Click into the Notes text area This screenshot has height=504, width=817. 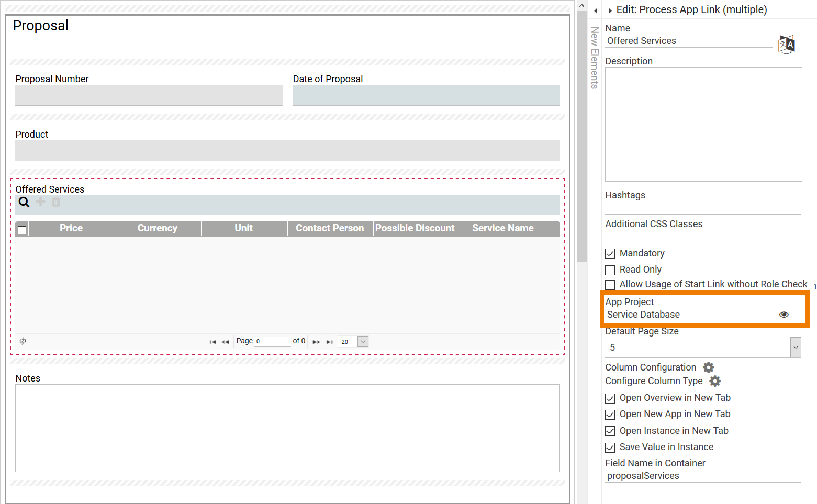pyautogui.click(x=287, y=428)
